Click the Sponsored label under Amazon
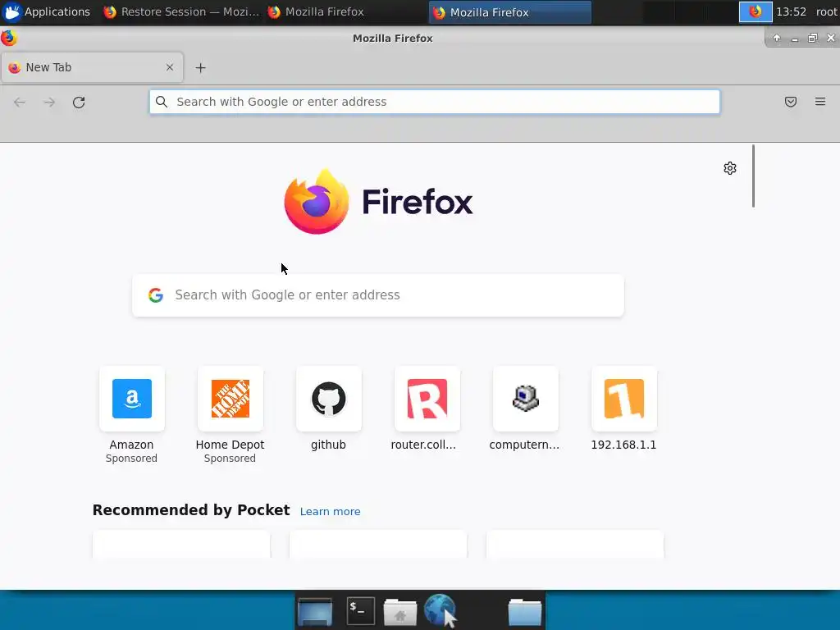The width and height of the screenshot is (840, 630). (x=131, y=459)
